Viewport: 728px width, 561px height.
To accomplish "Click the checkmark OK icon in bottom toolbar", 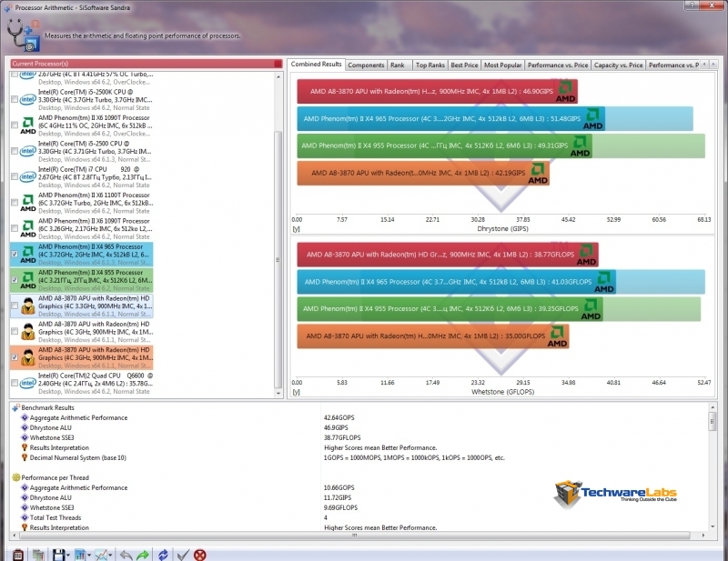I will click(x=183, y=554).
